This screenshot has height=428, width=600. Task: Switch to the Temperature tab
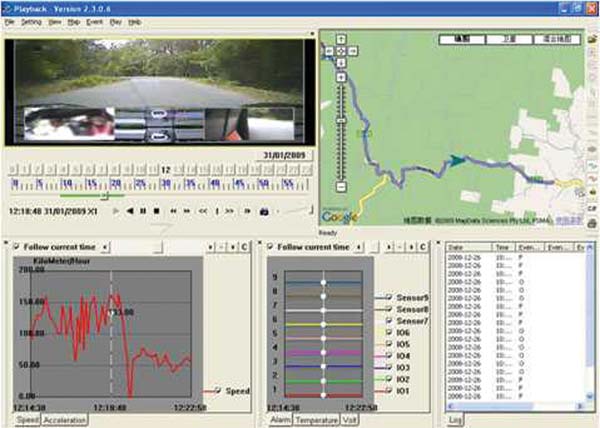[315, 420]
